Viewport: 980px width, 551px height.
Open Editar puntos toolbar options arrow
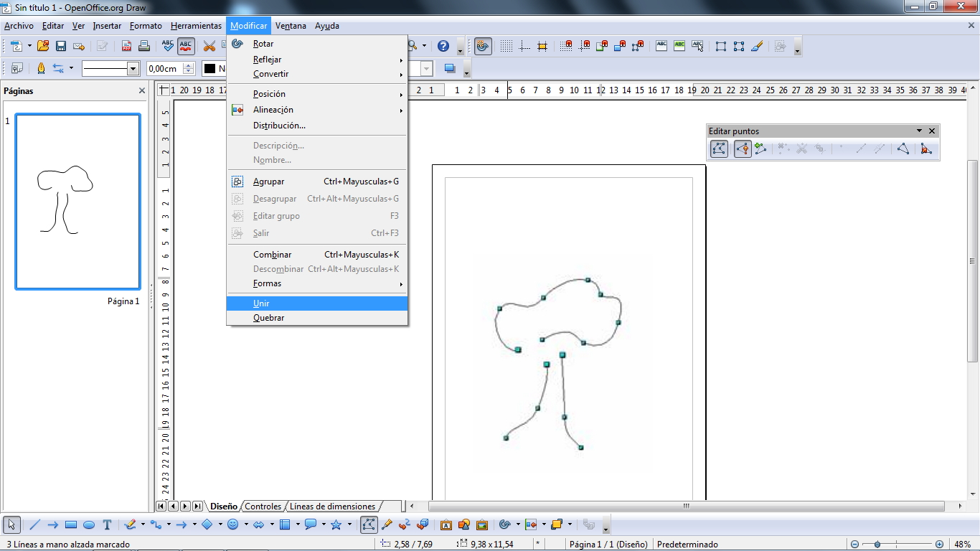pyautogui.click(x=919, y=131)
